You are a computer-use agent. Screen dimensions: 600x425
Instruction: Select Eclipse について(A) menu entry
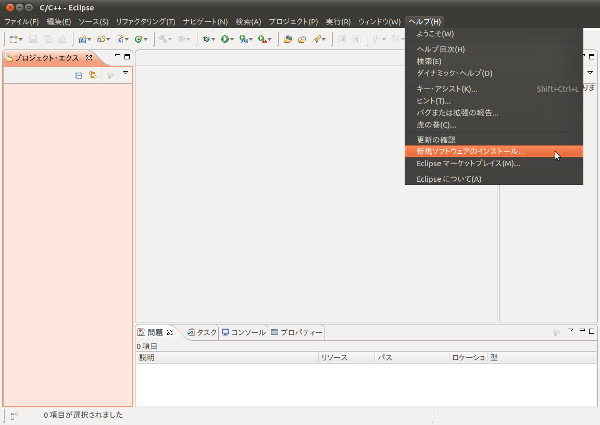[494, 179]
